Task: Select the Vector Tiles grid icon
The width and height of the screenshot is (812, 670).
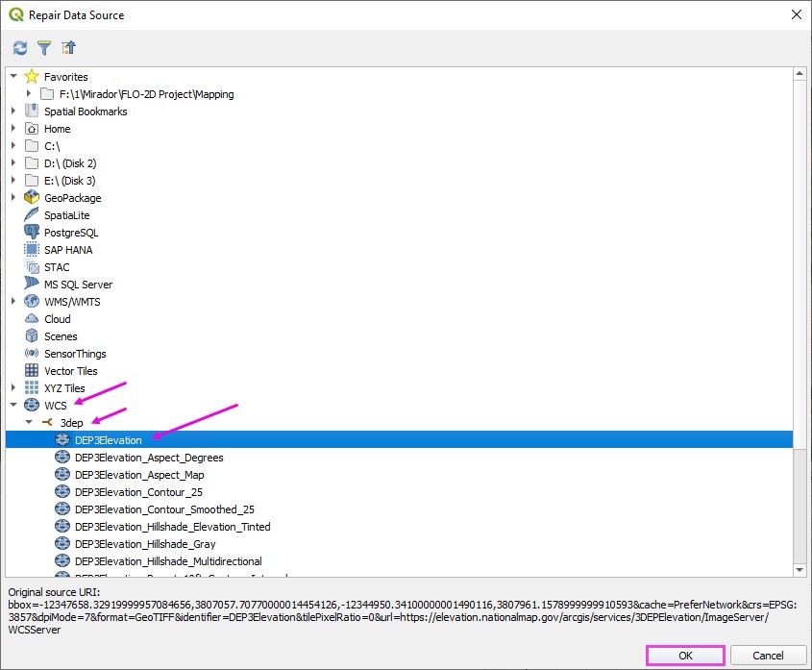Action: (32, 371)
